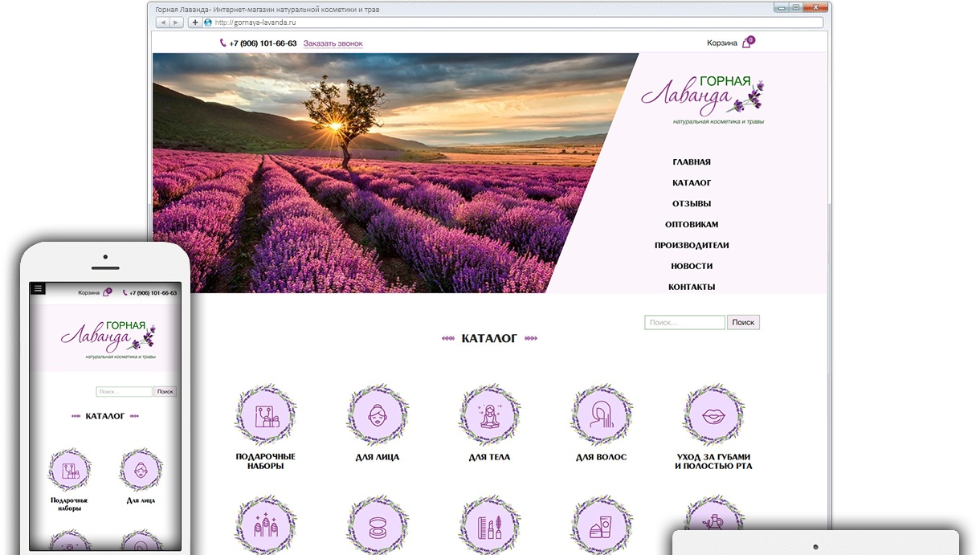The height and width of the screenshot is (555, 980).
Task: Click Для лица label on the phone
Action: [141, 500]
